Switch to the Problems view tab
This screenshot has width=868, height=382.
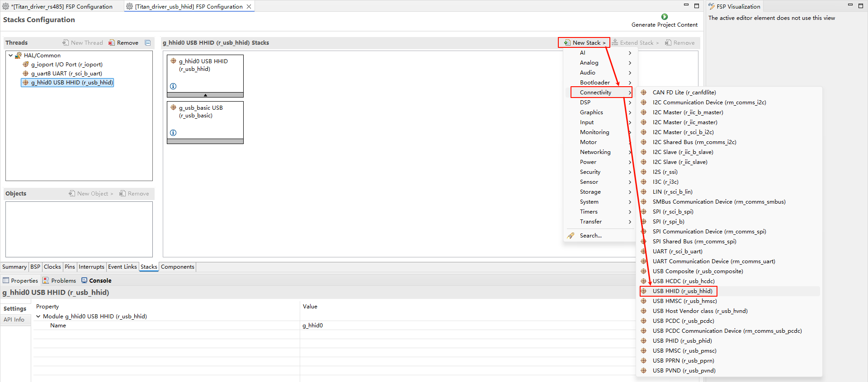pos(59,281)
